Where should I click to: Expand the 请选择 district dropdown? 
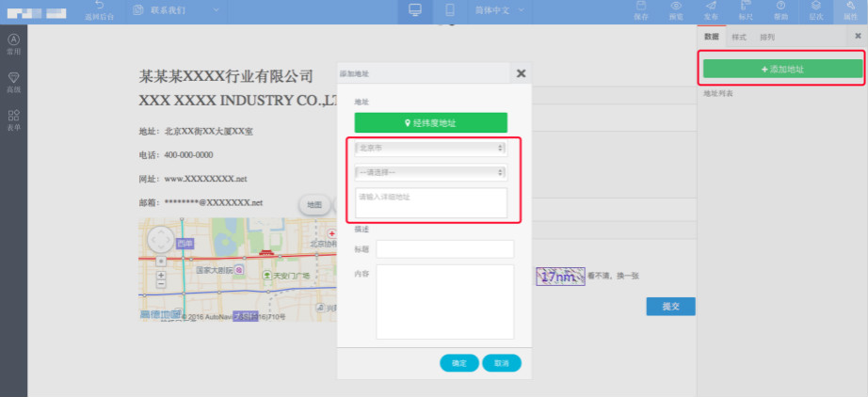coord(430,172)
